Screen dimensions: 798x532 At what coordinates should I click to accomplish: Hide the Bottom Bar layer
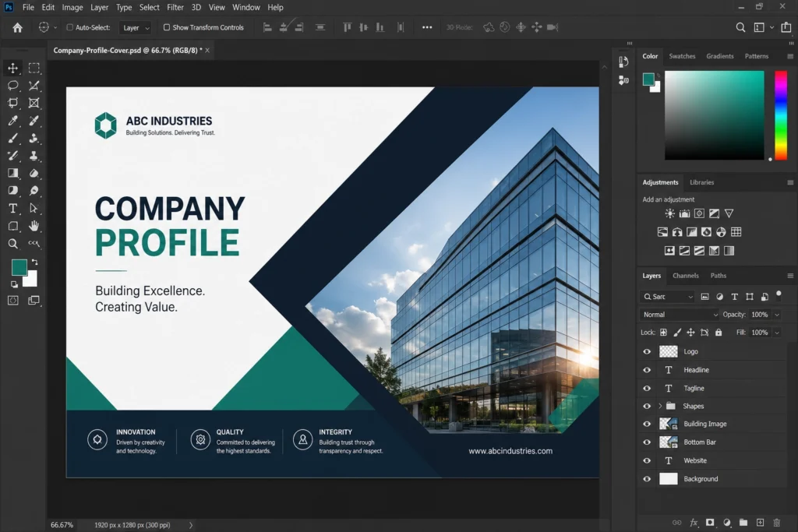tap(647, 442)
